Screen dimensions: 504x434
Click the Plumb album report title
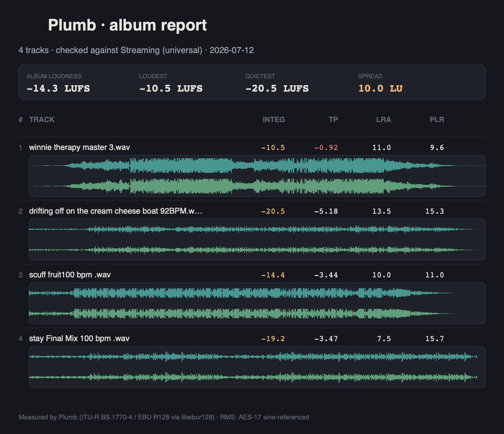127,25
